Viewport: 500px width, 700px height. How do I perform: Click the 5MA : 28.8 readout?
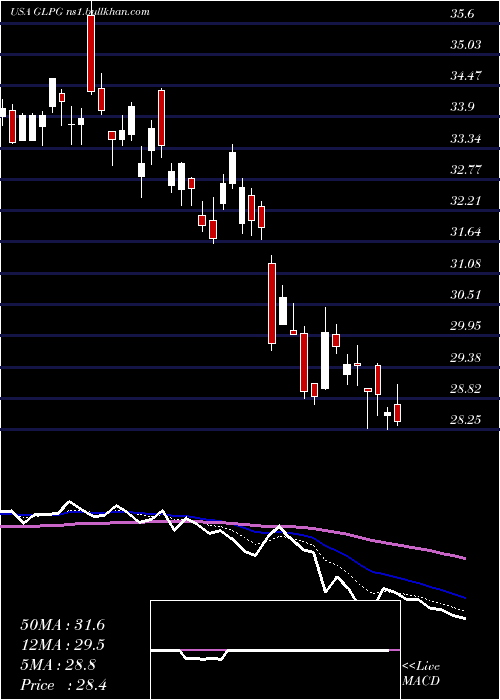pyautogui.click(x=58, y=664)
